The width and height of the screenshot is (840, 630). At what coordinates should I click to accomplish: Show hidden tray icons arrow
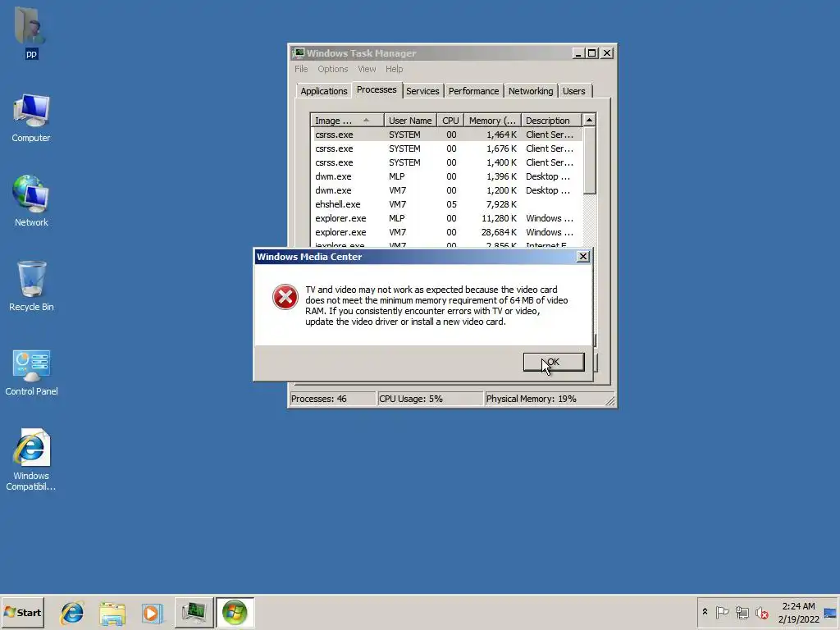point(705,612)
